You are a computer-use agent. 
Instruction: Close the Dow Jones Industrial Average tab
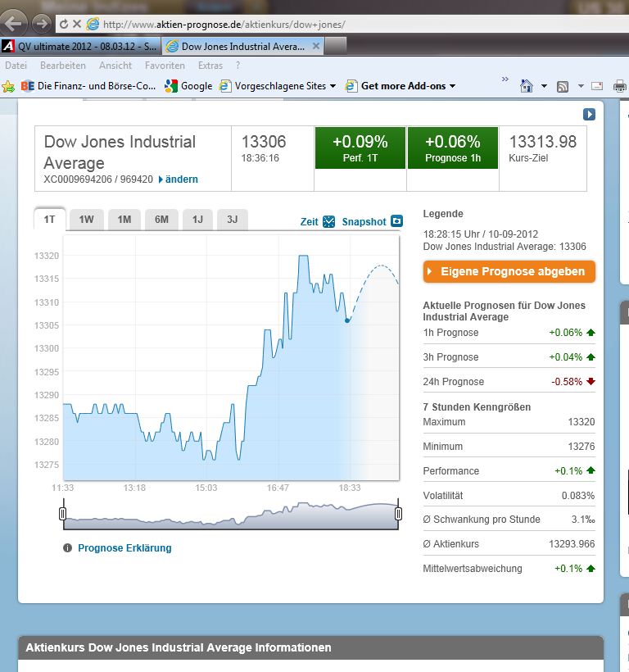tap(316, 46)
